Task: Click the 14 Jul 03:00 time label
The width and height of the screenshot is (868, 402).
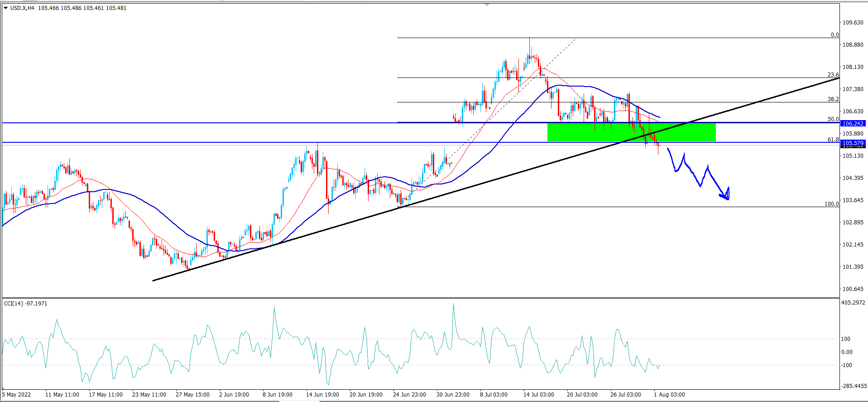Action: tap(538, 395)
